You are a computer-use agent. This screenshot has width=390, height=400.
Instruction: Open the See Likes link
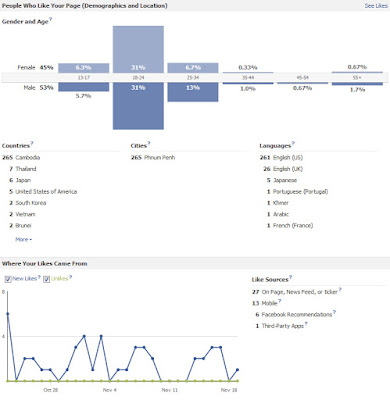pos(376,6)
